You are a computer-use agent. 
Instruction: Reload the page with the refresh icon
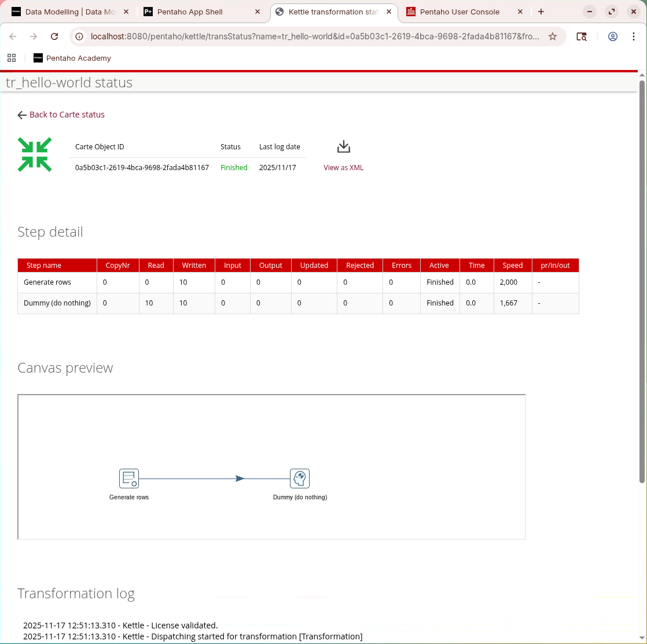54,36
